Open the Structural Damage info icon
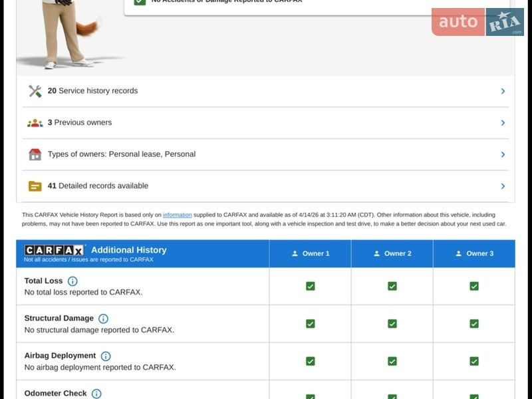Image resolution: width=532 pixels, height=399 pixels. 103,319
